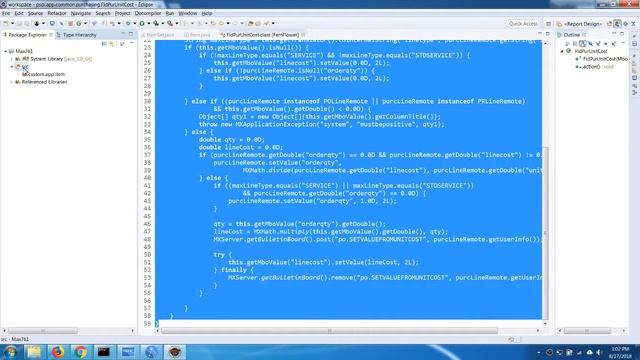Open the Refactor menu

pyautogui.click(x=57, y=13)
